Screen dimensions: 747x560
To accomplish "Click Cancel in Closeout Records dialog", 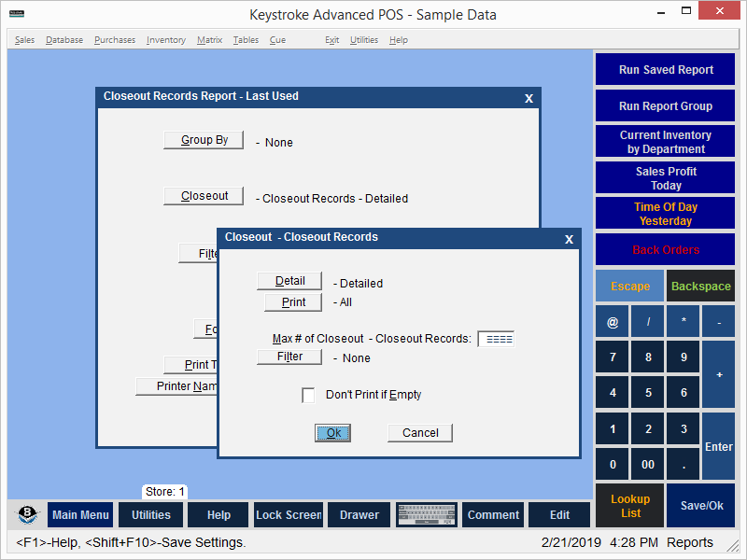I will 420,433.
